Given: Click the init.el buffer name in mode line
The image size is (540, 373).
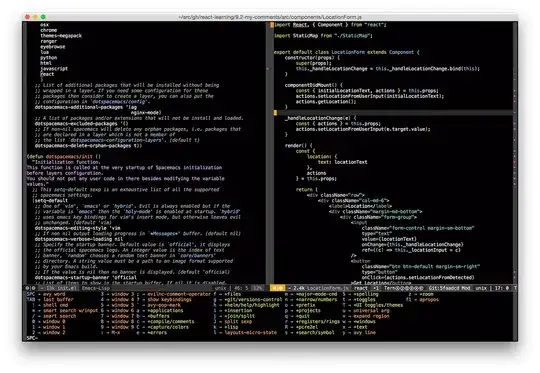Looking at the screenshot, I should [67, 288].
